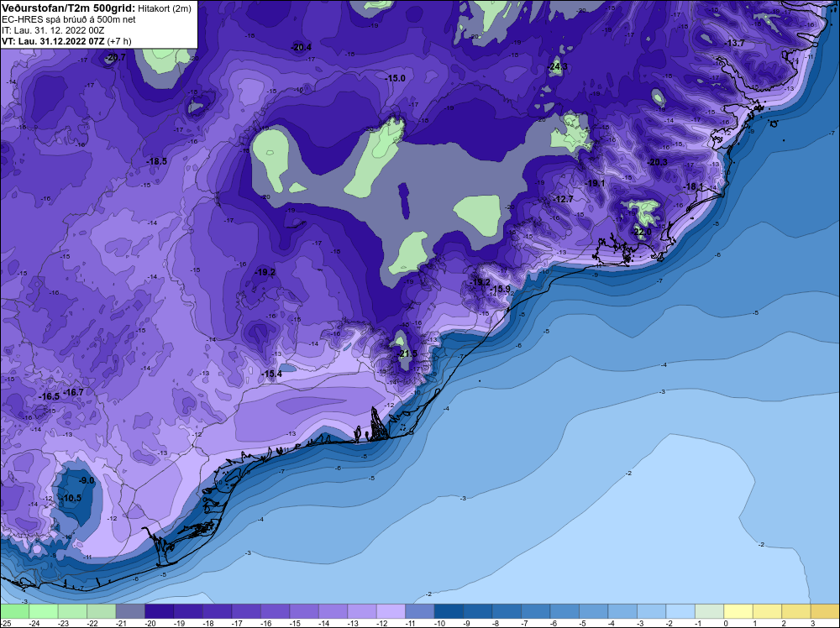Select the legend color swatch labeled -17

pos(246,611)
